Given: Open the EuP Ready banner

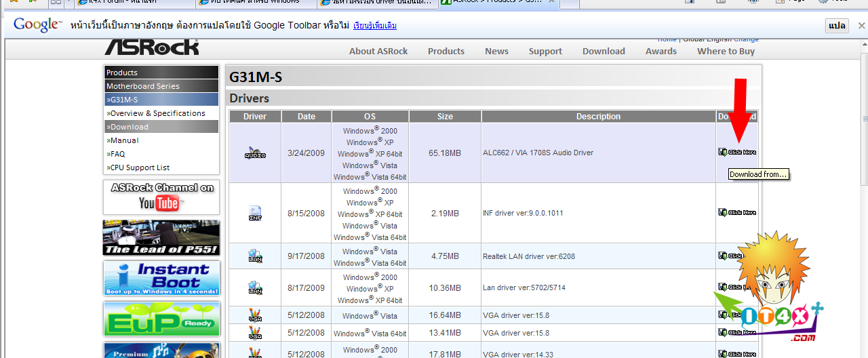Looking at the screenshot, I should point(161,319).
